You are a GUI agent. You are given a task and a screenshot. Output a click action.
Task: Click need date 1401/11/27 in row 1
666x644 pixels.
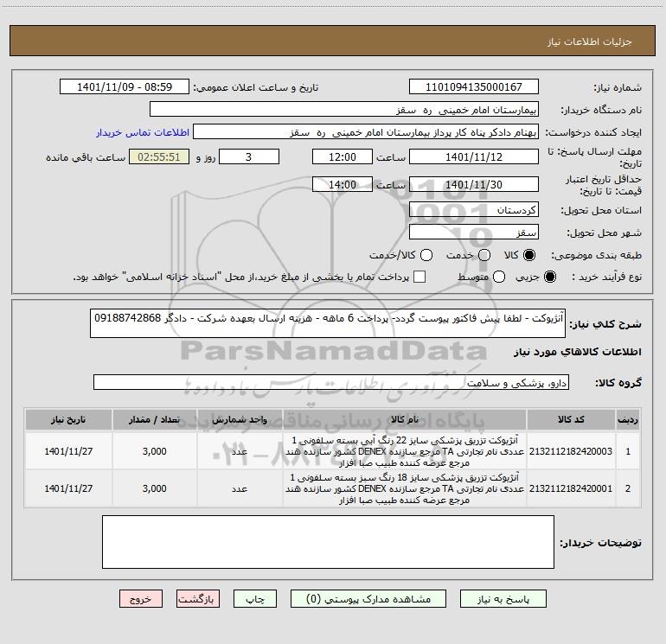pyautogui.click(x=68, y=451)
